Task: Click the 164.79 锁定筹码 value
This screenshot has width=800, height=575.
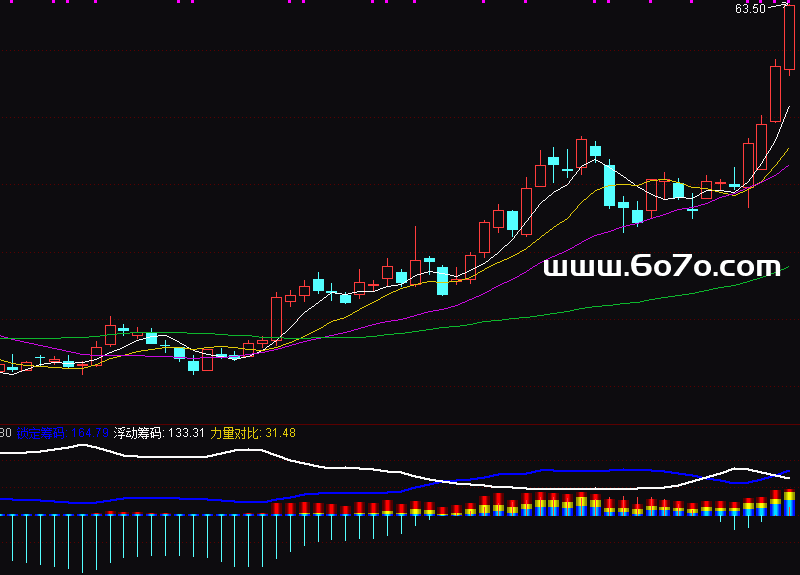Action: point(88,433)
